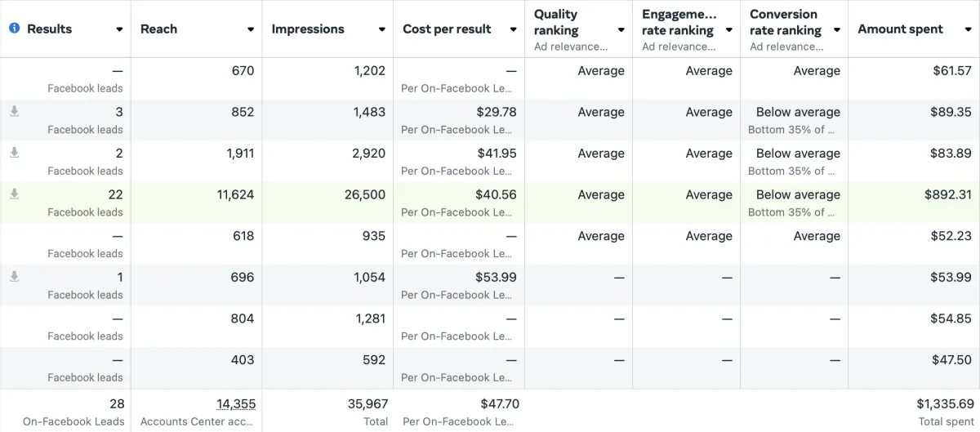980x432 pixels.
Task: Open the Conversion rate ranking dropdown arrow
Action: pyautogui.click(x=837, y=30)
